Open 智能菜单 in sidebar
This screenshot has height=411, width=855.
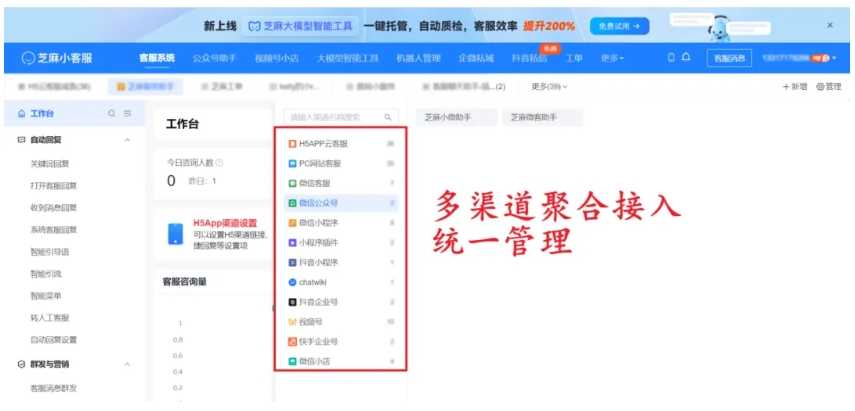[46, 296]
